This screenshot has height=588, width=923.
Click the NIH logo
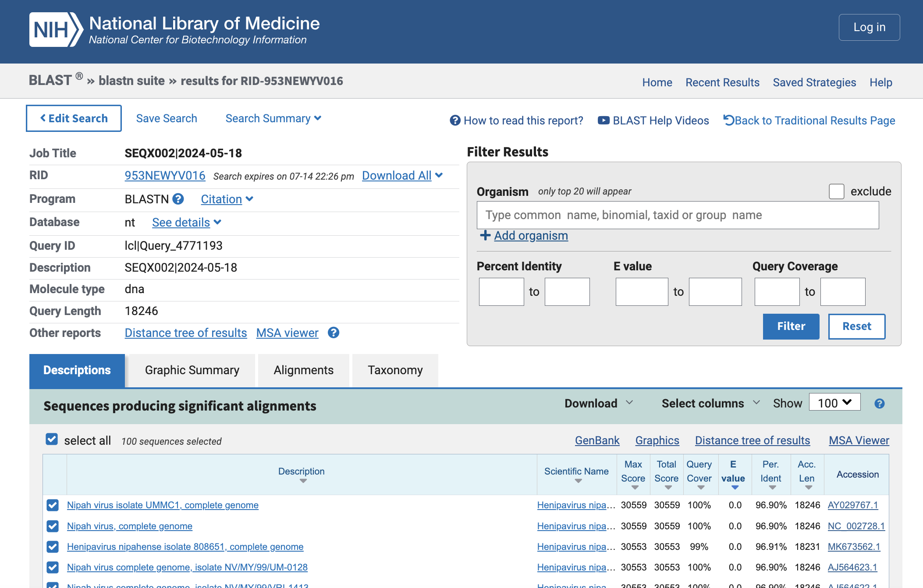coord(56,29)
